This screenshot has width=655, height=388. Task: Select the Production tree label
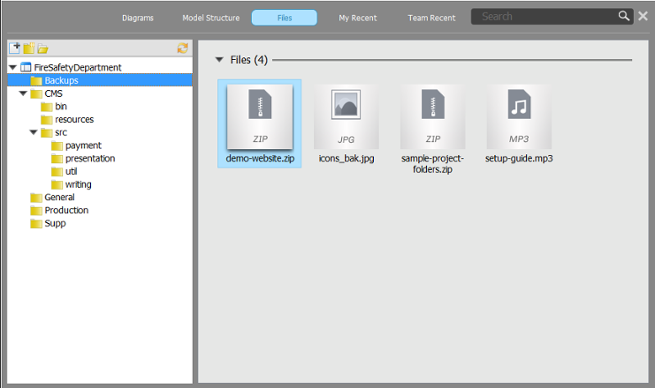pyautogui.click(x=66, y=210)
